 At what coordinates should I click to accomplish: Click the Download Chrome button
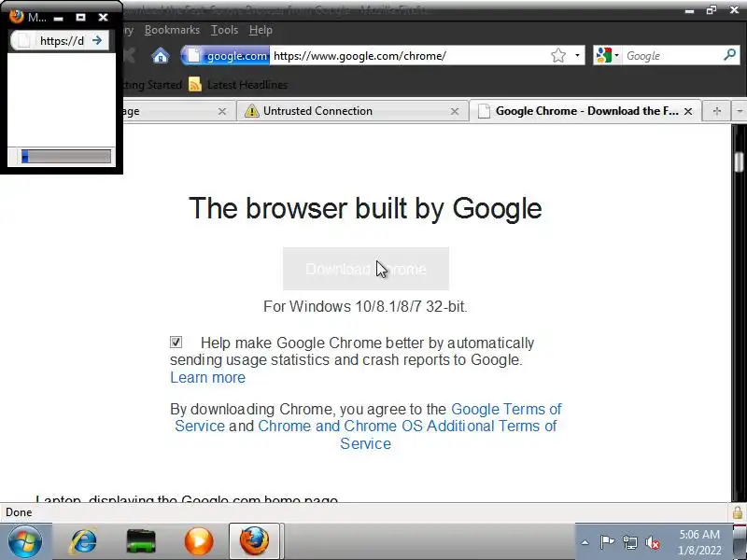point(366,269)
